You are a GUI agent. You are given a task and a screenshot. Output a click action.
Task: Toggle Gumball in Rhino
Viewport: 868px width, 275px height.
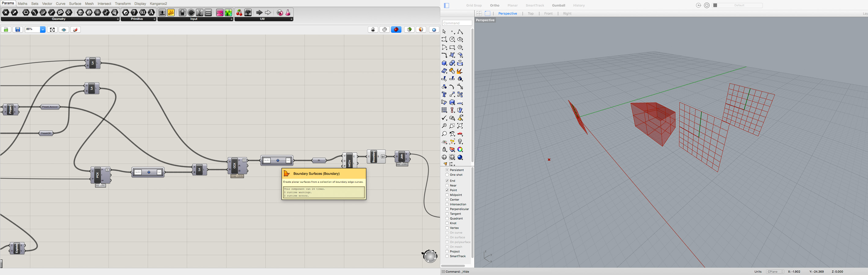[558, 5]
